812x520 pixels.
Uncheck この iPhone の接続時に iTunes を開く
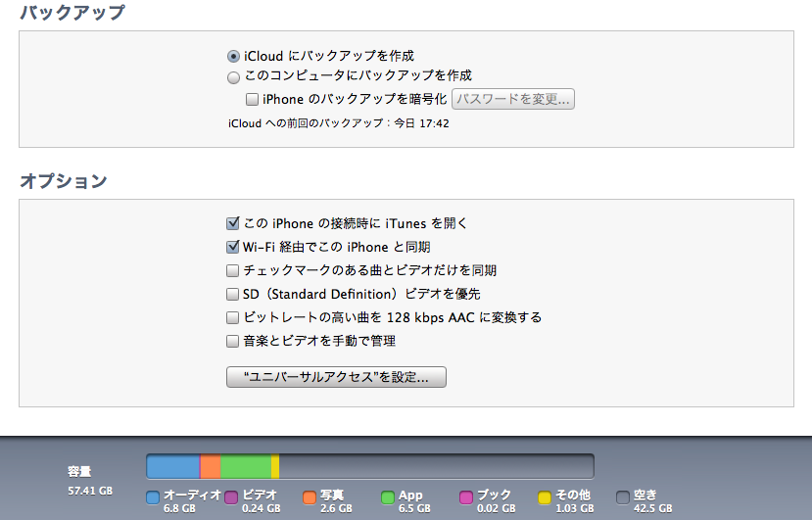pyautogui.click(x=232, y=223)
